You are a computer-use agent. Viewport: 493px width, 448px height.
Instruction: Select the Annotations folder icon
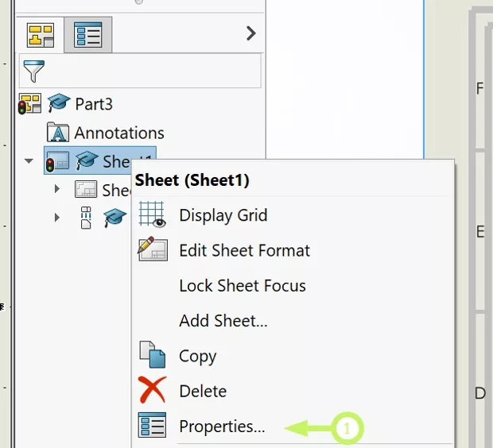point(58,133)
